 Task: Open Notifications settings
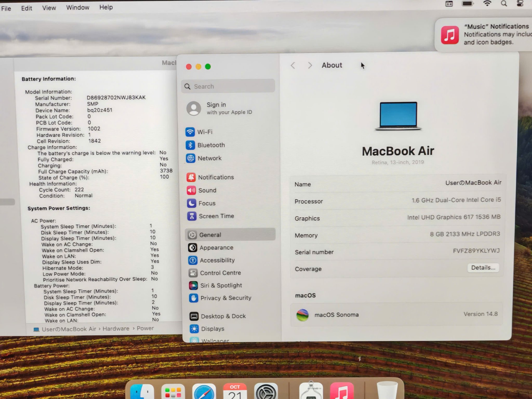click(216, 177)
